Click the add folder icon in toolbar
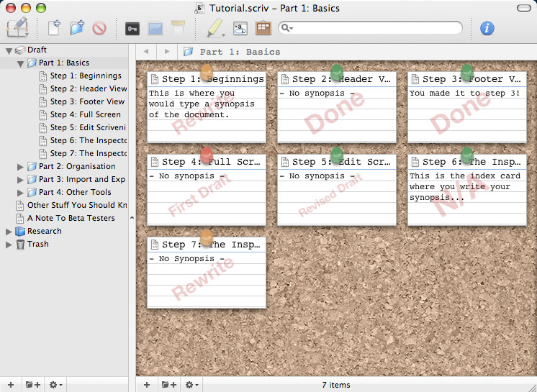The width and height of the screenshot is (537, 392). [76, 28]
